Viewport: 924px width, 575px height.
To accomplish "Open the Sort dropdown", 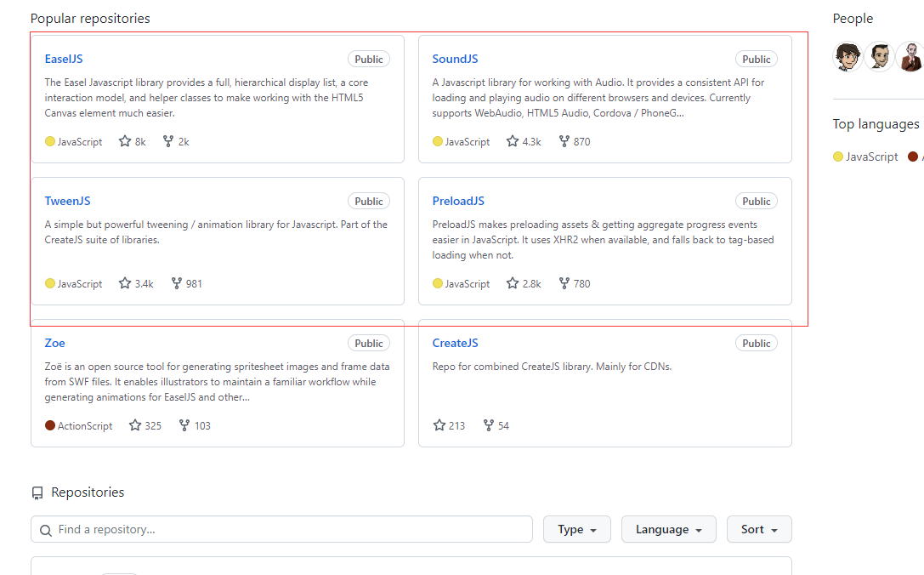I will coord(758,529).
